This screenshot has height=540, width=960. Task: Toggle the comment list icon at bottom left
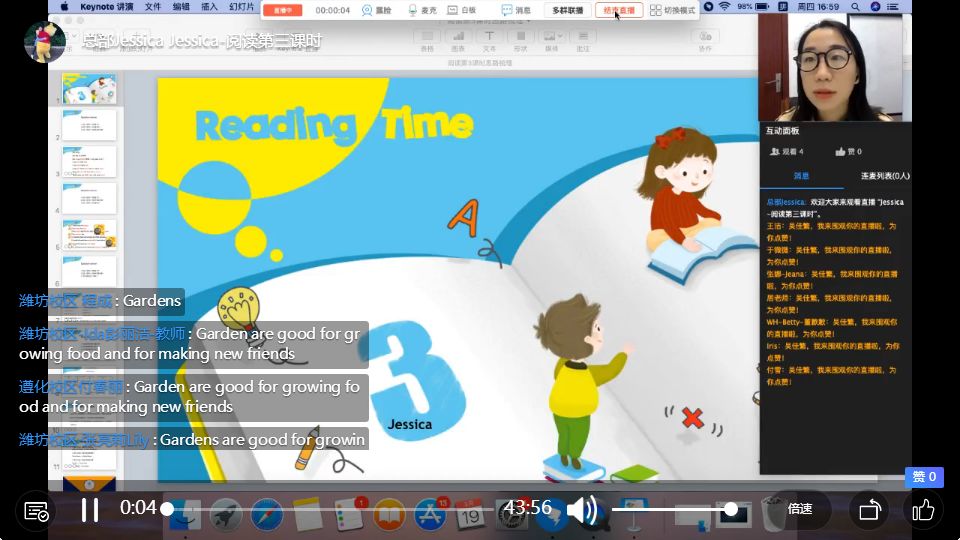pyautogui.click(x=36, y=511)
